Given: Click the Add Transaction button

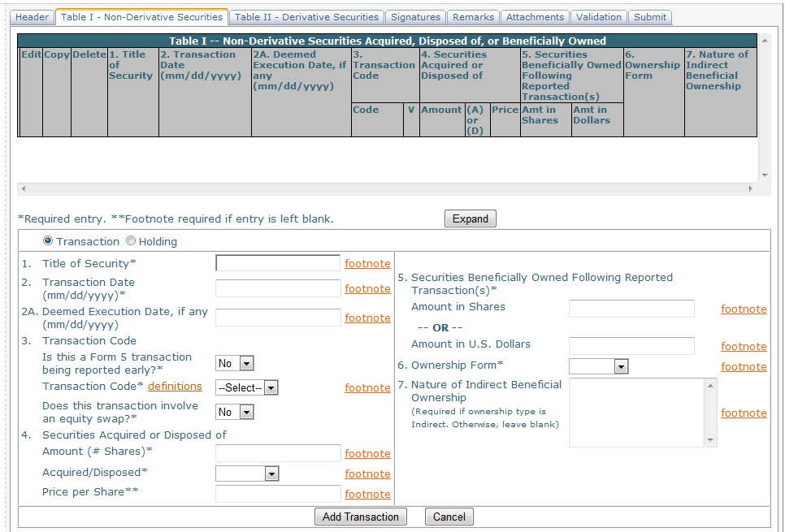Looking at the screenshot, I should click(360, 517).
